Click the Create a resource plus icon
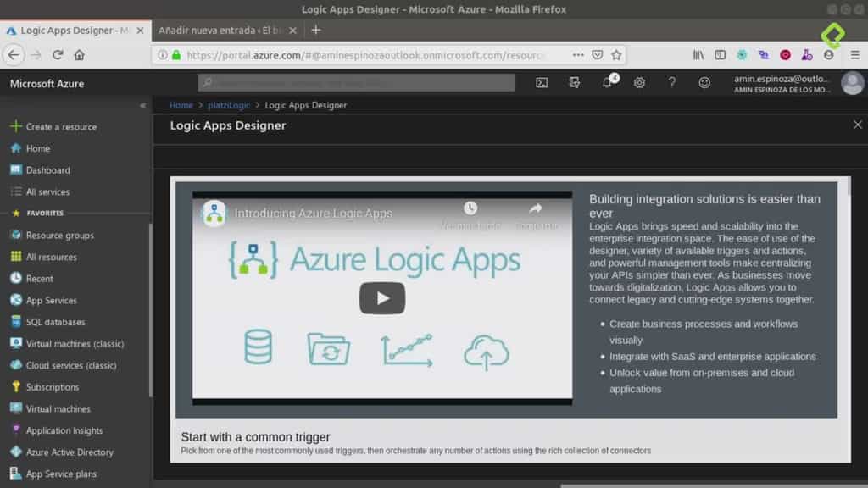The width and height of the screenshot is (868, 488). (x=15, y=126)
